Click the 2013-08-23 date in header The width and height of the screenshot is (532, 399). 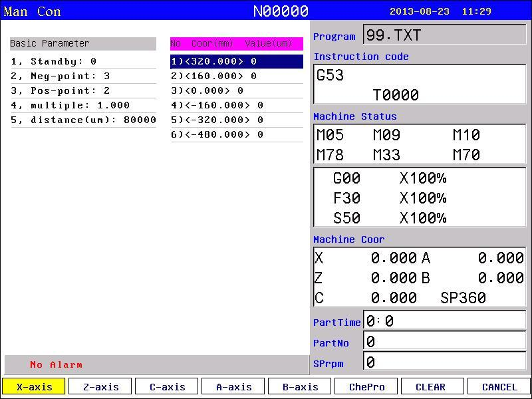click(x=420, y=11)
